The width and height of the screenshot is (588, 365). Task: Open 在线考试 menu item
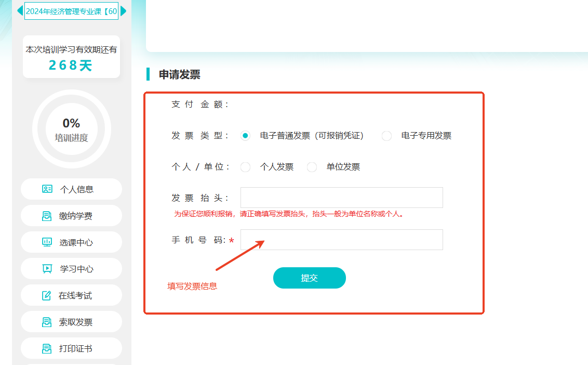pos(71,295)
